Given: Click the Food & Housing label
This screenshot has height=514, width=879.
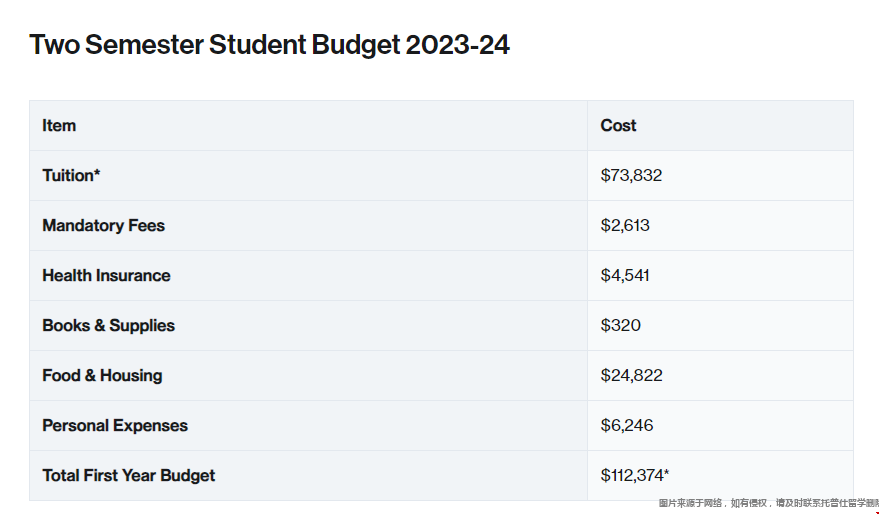Looking at the screenshot, I should click(103, 376).
